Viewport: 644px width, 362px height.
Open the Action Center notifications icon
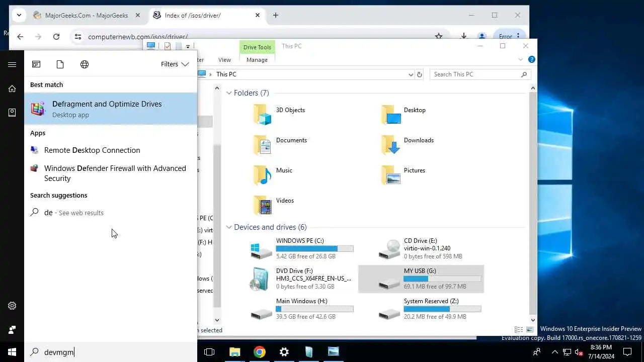[x=627, y=352]
